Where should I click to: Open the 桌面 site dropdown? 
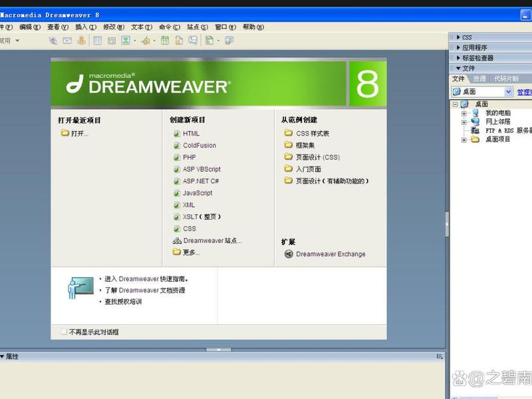[508, 92]
